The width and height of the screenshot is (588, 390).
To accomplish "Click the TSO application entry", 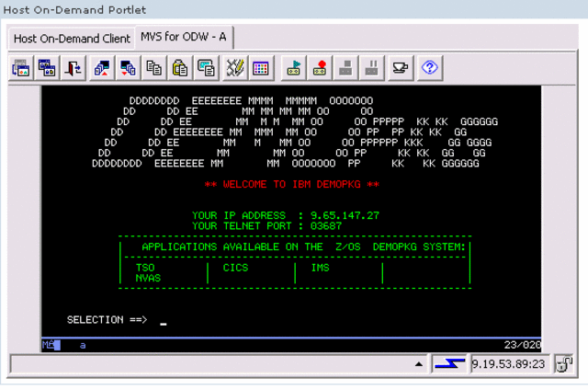I will point(145,268).
